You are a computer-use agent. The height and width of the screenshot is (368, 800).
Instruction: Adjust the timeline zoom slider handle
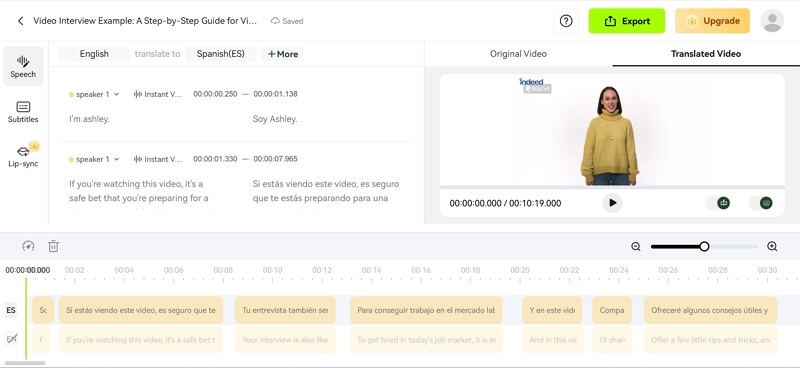coord(704,247)
